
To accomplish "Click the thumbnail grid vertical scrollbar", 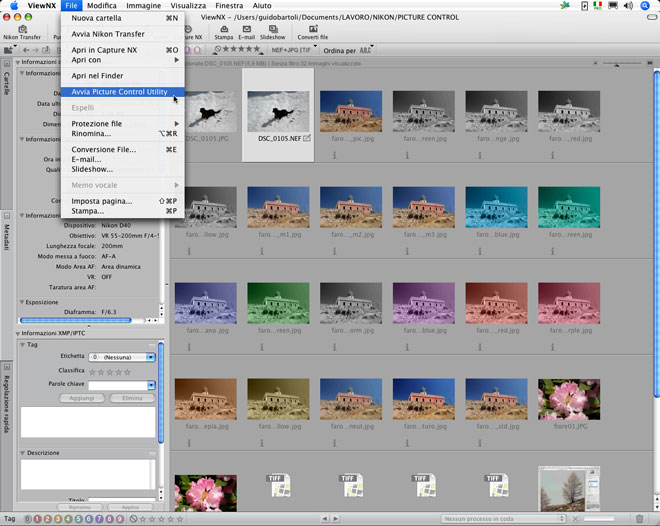I will coord(656,234).
